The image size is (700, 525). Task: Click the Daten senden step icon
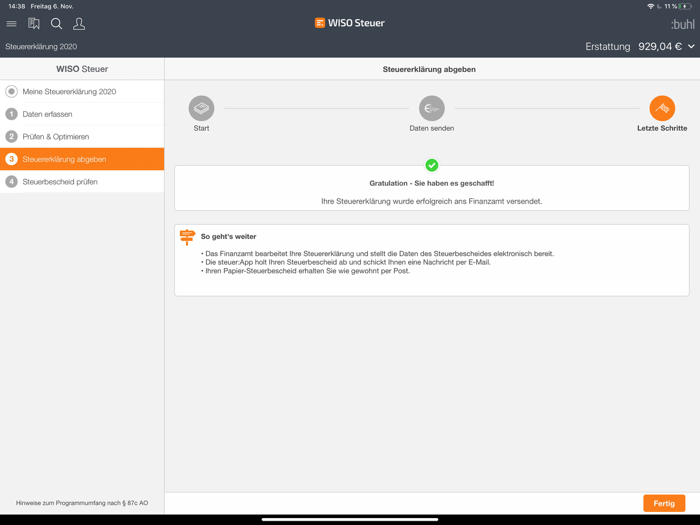[x=432, y=108]
